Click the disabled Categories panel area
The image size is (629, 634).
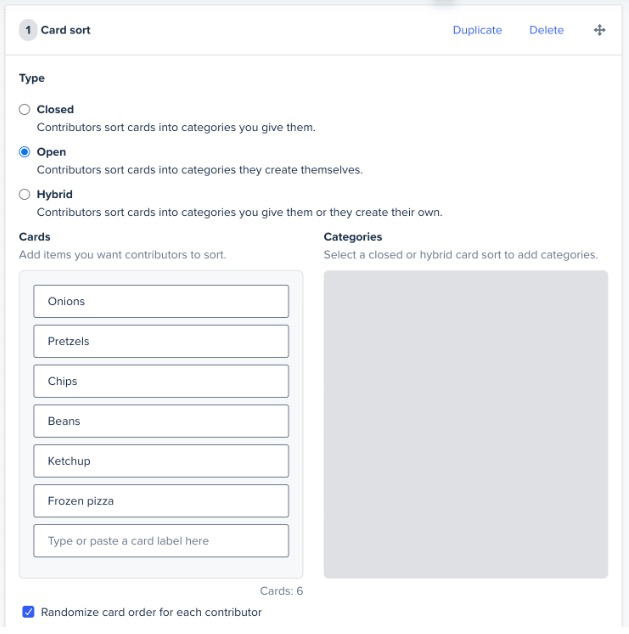(x=466, y=424)
